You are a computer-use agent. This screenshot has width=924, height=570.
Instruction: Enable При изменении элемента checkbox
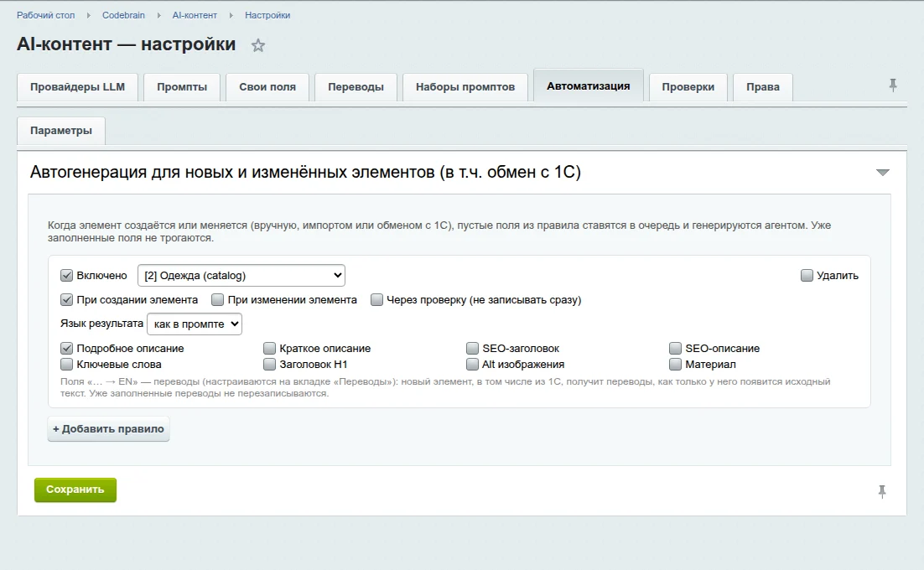(217, 300)
